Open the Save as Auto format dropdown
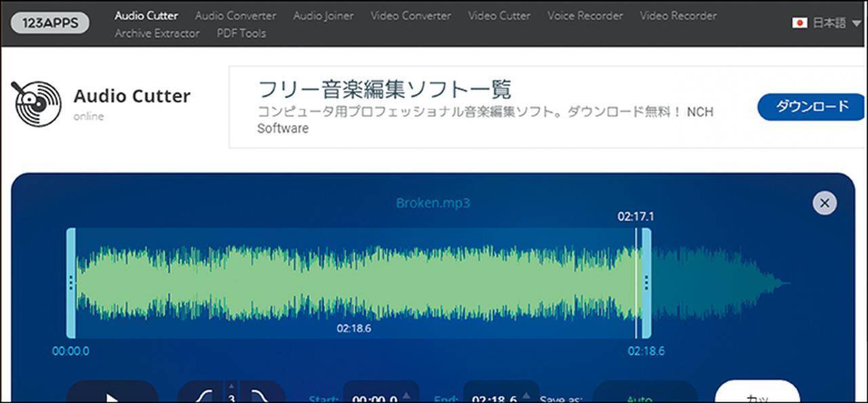868x403 pixels. pos(644,397)
